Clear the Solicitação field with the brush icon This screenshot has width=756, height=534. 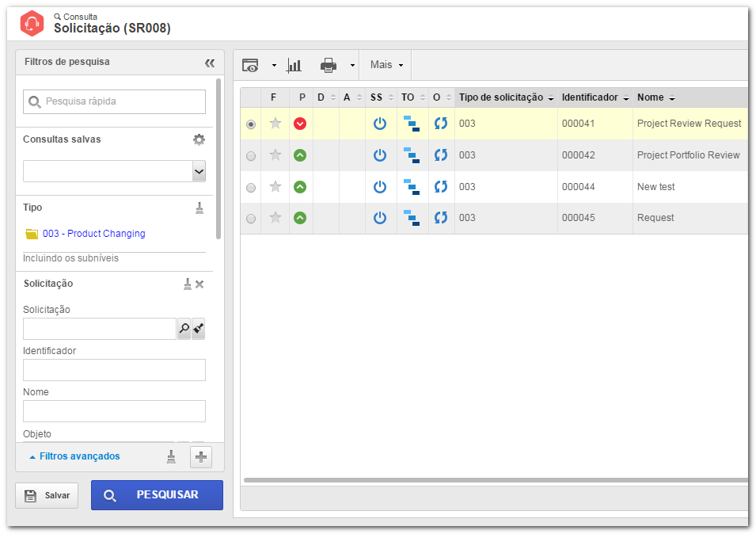click(x=198, y=329)
